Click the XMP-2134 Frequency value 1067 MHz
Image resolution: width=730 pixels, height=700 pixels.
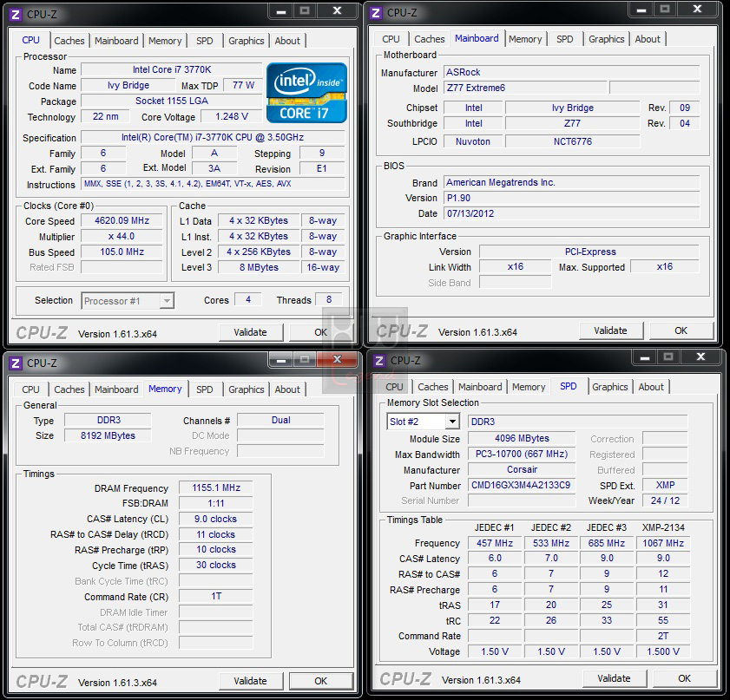click(x=663, y=543)
